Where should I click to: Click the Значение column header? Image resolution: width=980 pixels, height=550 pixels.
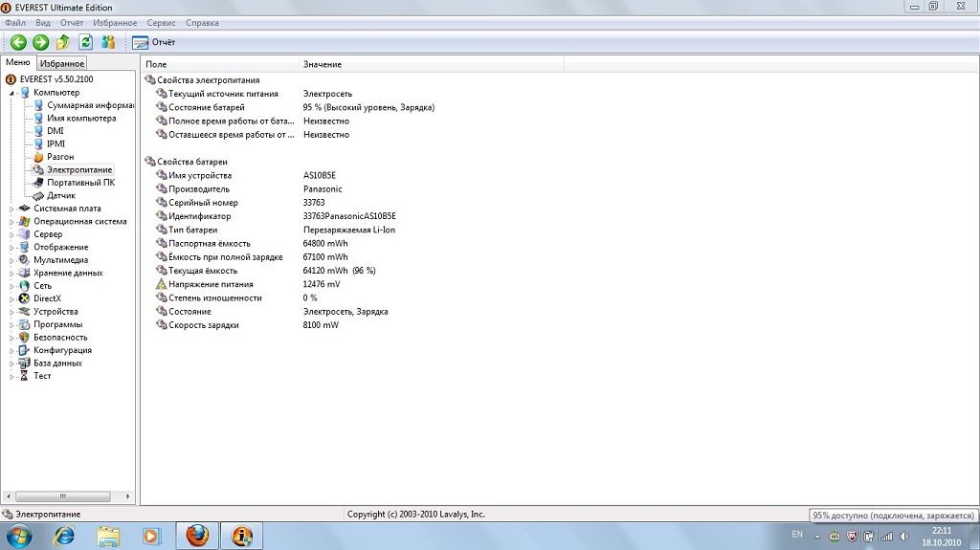(431, 64)
